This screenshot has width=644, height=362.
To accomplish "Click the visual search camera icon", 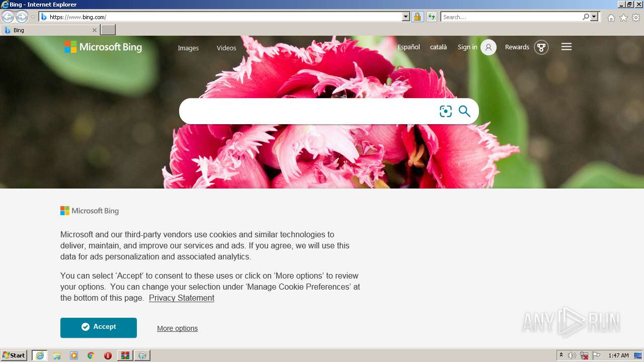I will tap(446, 111).
